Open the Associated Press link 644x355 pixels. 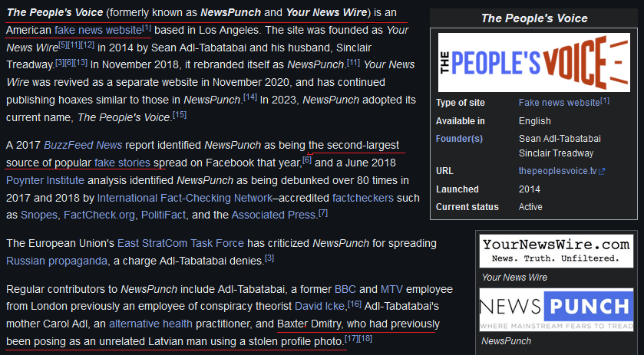(x=274, y=215)
